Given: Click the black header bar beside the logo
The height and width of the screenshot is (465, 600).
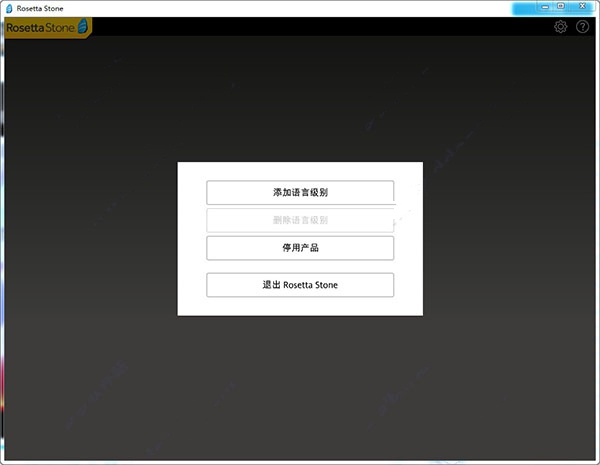Looking at the screenshot, I should [x=321, y=27].
